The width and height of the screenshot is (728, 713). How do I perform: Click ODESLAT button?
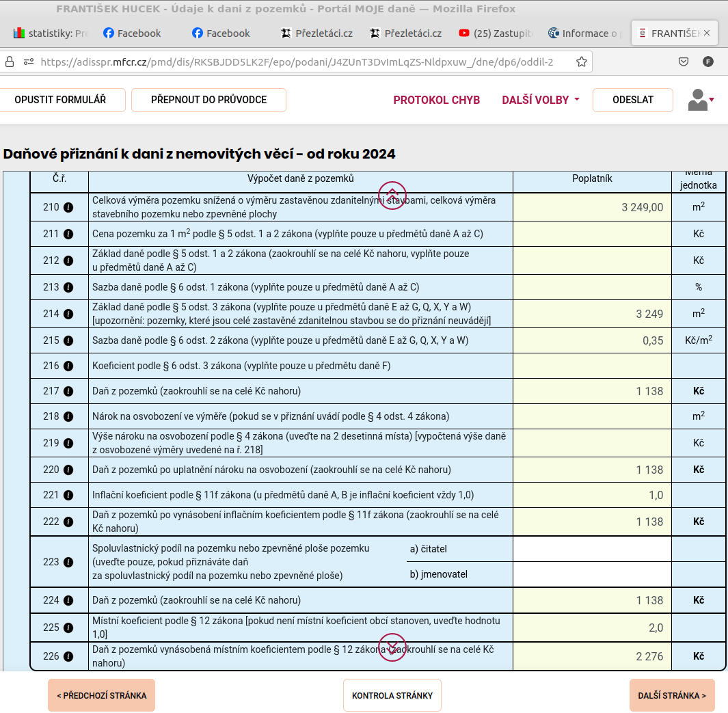[x=633, y=100]
